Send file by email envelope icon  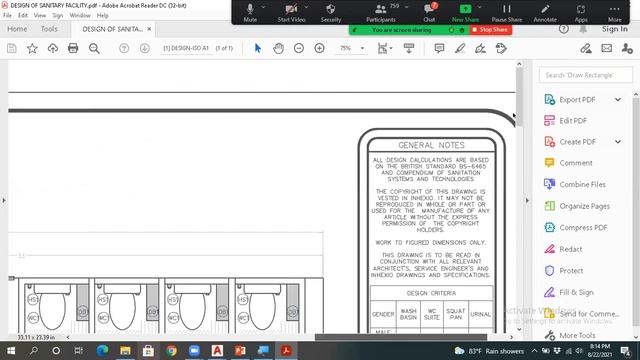pos(607,48)
